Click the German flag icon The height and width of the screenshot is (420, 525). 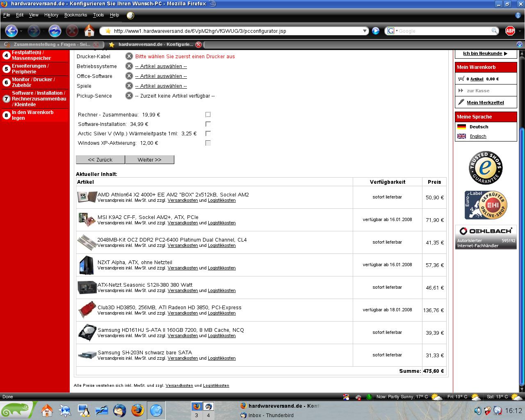coord(461,127)
